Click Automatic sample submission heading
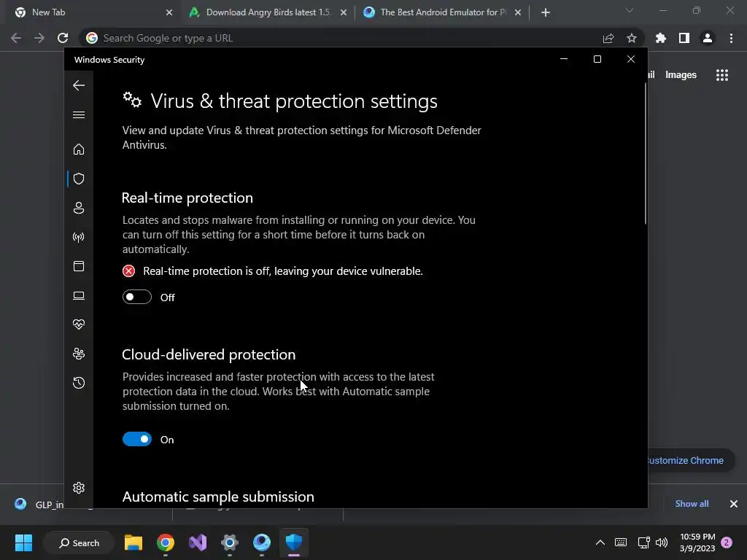 point(218,497)
